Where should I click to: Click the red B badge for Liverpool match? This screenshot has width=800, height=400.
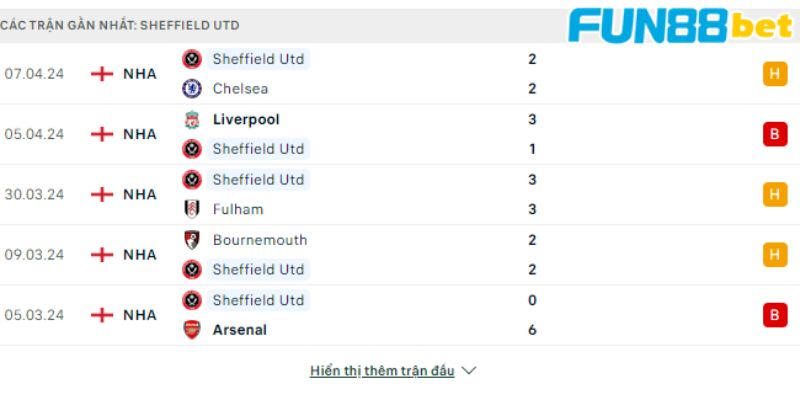point(775,134)
